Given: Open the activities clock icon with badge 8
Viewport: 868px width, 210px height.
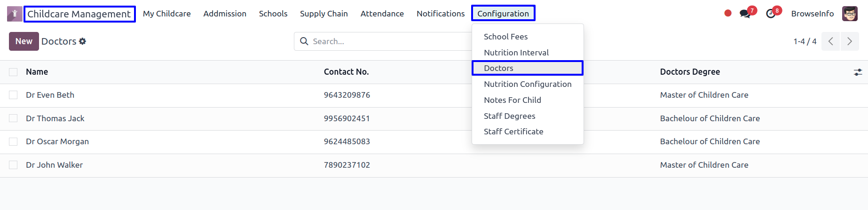Looking at the screenshot, I should point(771,14).
